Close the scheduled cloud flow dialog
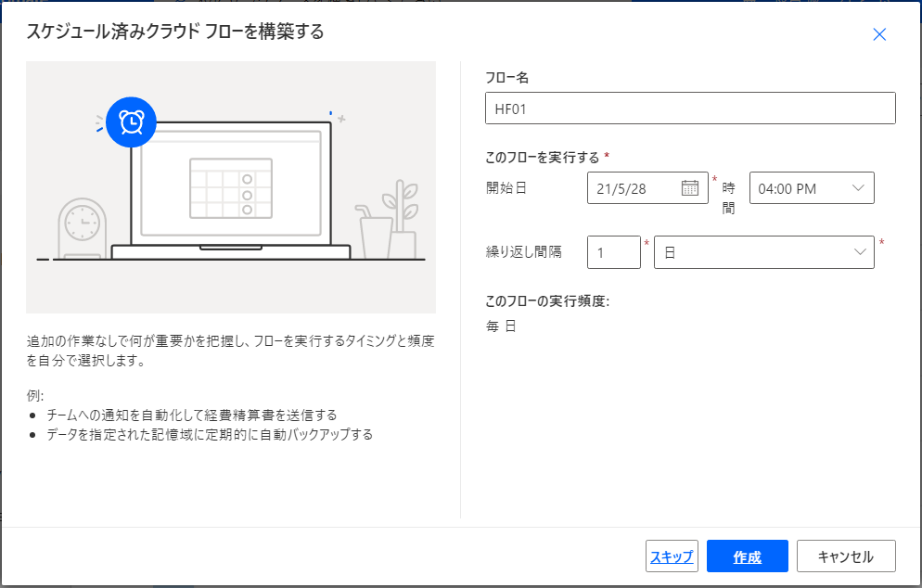The width and height of the screenshot is (922, 588). [879, 34]
